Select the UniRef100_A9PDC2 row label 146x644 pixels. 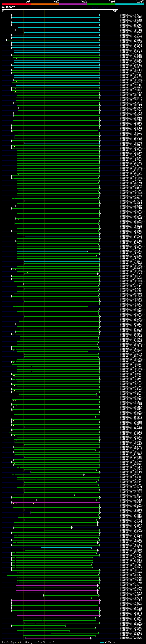point(131,85)
